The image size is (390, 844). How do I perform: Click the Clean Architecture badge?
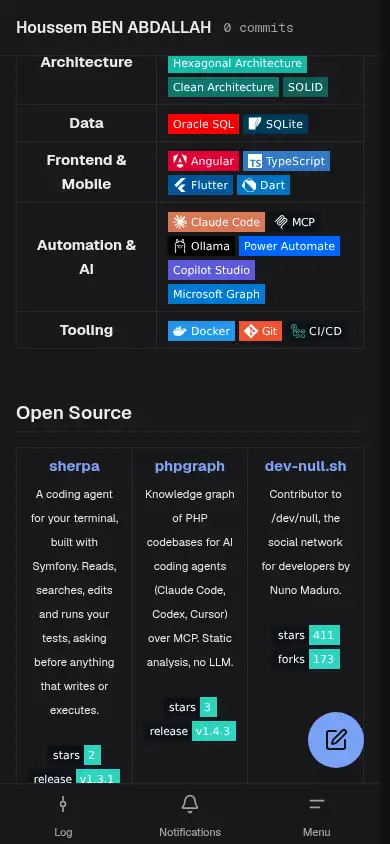coord(223,87)
